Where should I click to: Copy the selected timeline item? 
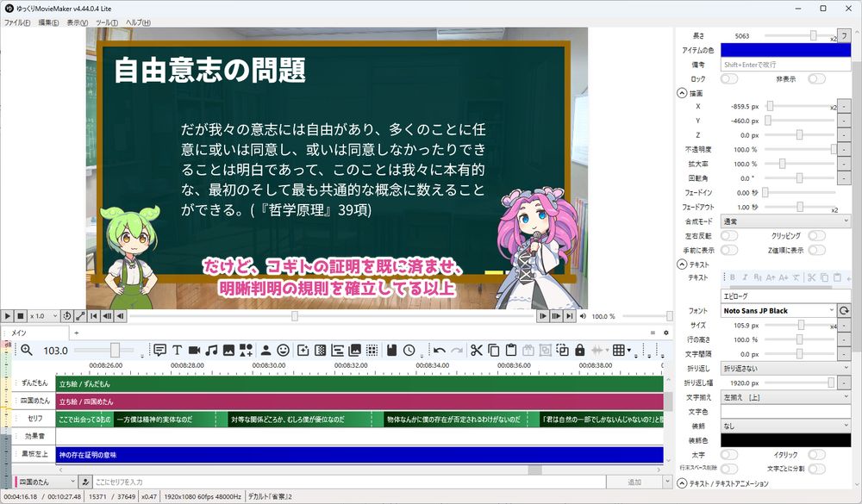point(494,350)
